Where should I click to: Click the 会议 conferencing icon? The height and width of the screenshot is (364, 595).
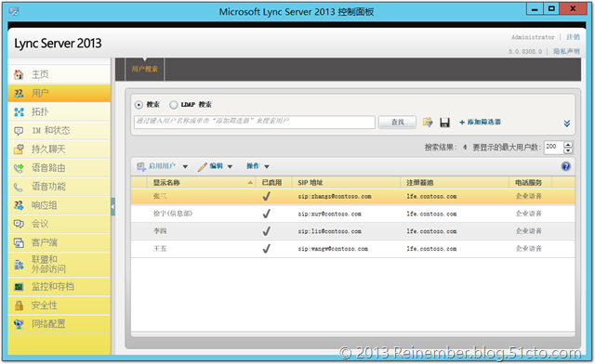click(x=19, y=224)
